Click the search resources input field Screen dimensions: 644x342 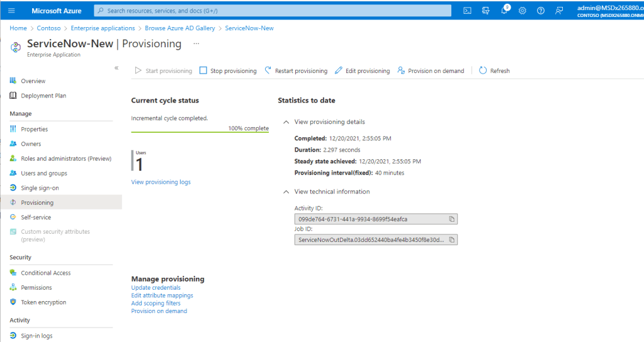(272, 11)
